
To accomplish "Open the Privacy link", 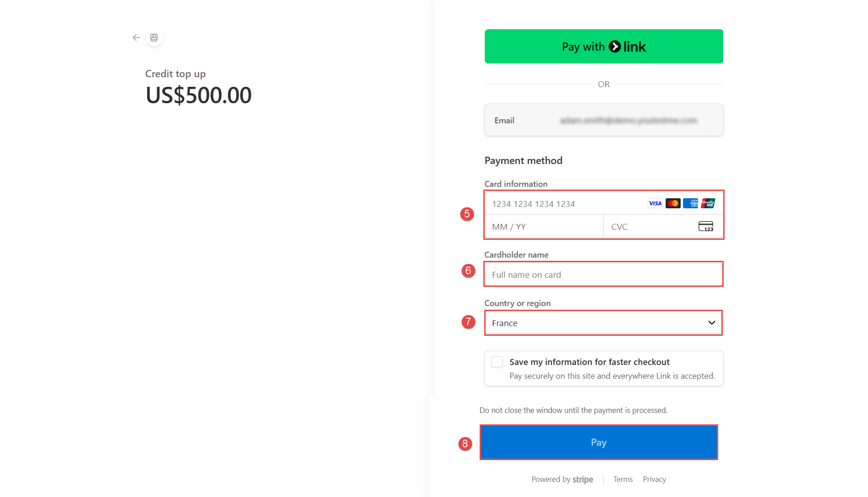I will [x=654, y=479].
